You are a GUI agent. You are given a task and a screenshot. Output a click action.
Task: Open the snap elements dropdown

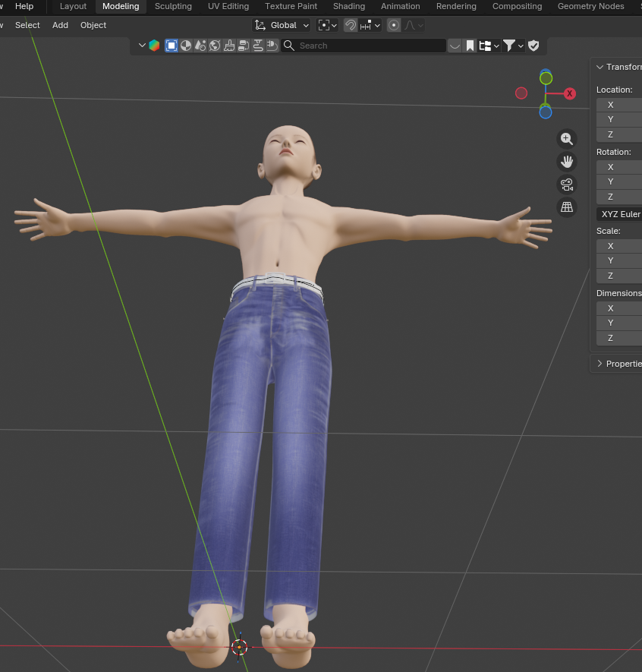pos(370,25)
